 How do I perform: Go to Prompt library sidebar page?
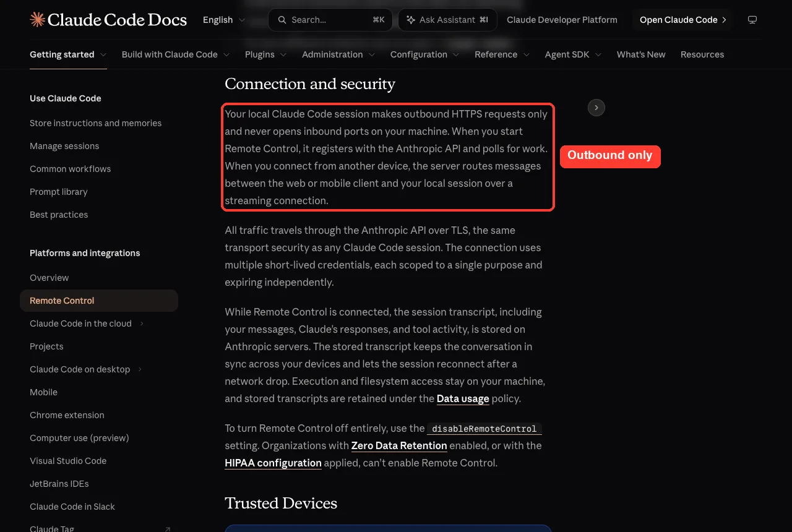coord(59,192)
